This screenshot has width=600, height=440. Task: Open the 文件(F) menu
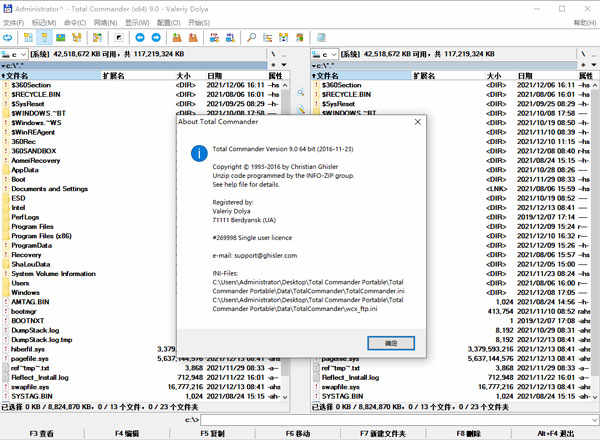click(14, 23)
